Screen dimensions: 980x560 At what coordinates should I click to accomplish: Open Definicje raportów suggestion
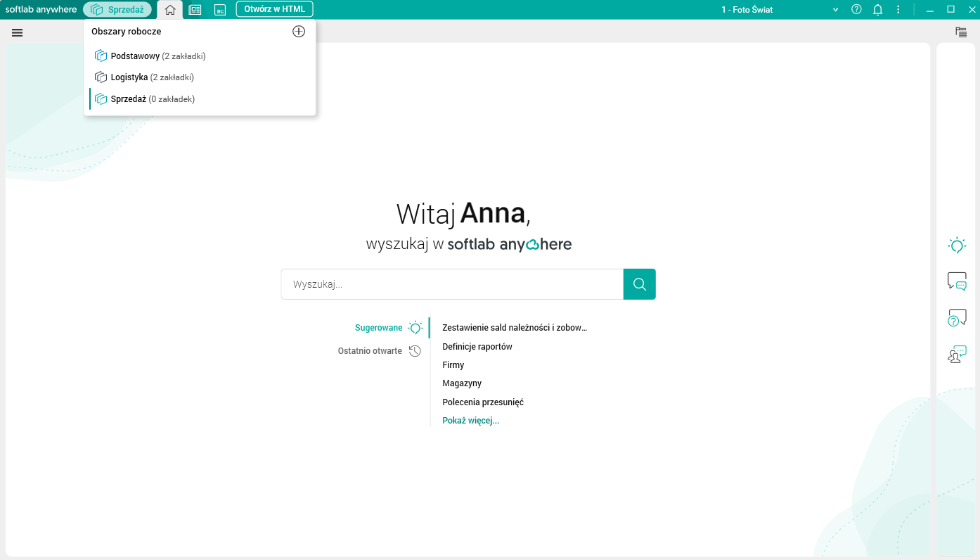(477, 347)
